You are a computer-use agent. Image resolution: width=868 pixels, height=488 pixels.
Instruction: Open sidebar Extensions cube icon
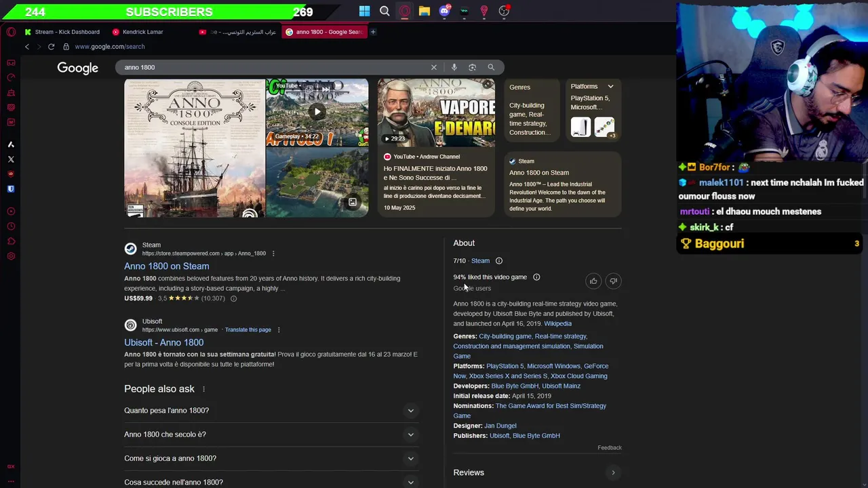click(x=11, y=241)
